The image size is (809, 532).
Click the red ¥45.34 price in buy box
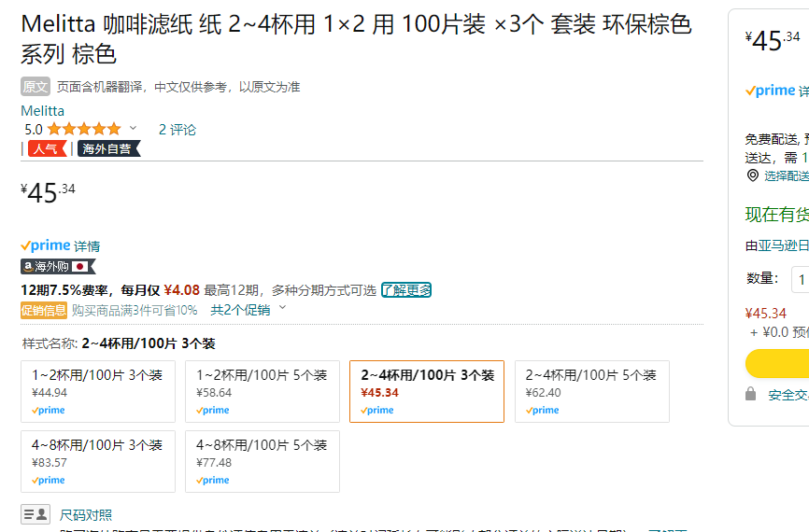(x=766, y=314)
